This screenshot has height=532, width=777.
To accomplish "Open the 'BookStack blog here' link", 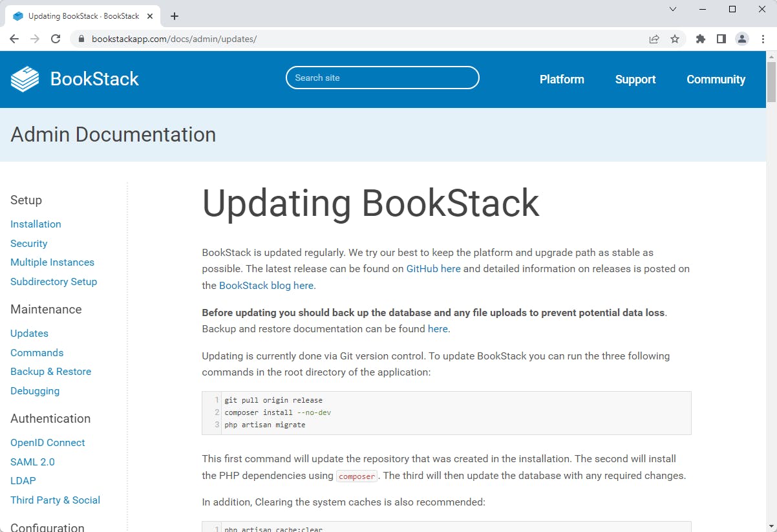I will [266, 286].
